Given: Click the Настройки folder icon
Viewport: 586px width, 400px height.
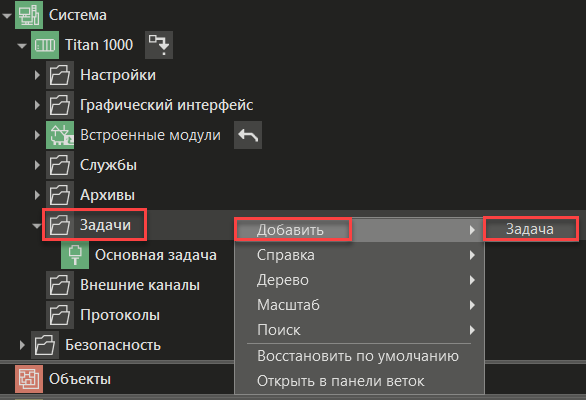Looking at the screenshot, I should click(60, 75).
